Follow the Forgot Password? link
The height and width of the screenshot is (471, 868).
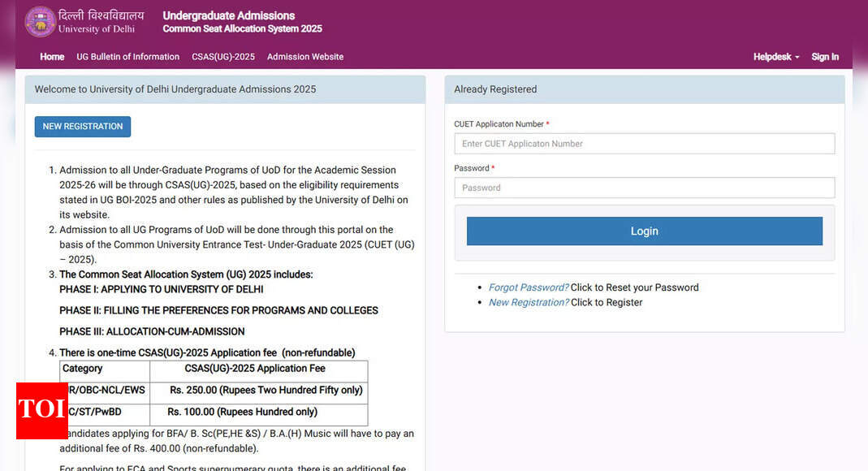528,287
